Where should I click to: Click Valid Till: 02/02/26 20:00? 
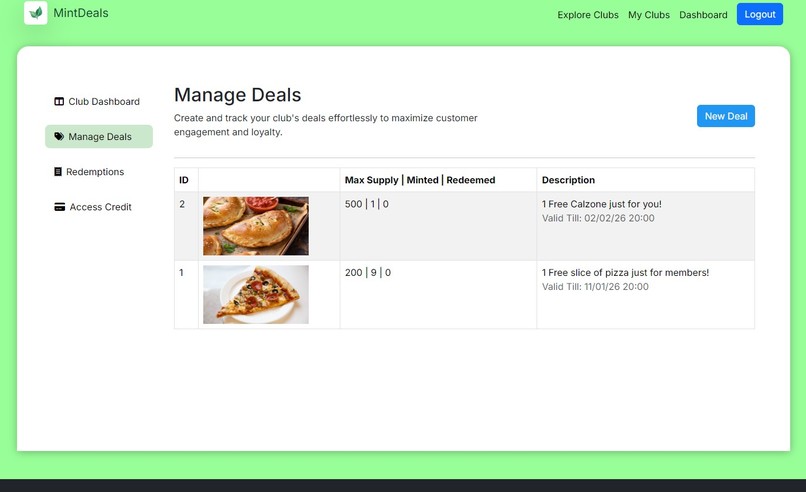598,218
